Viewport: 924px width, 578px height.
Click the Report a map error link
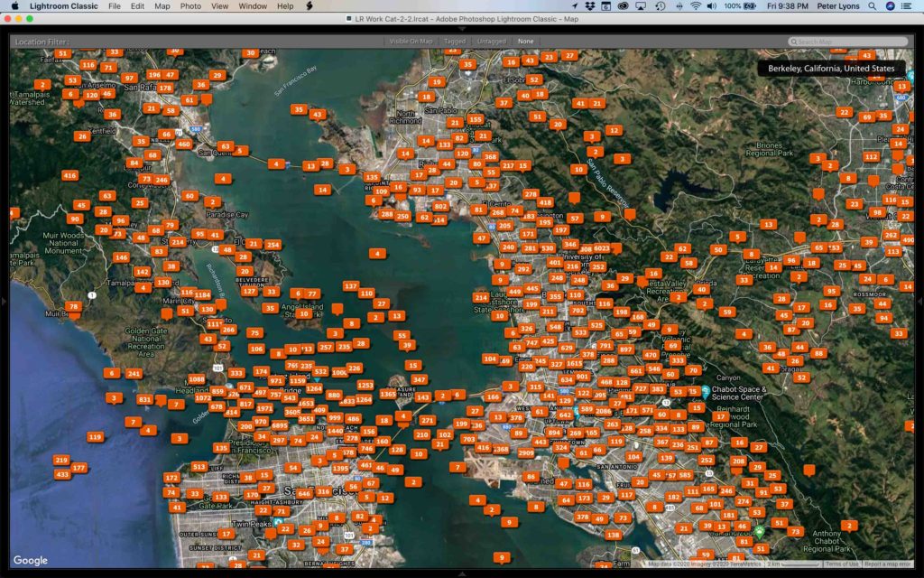point(888,564)
